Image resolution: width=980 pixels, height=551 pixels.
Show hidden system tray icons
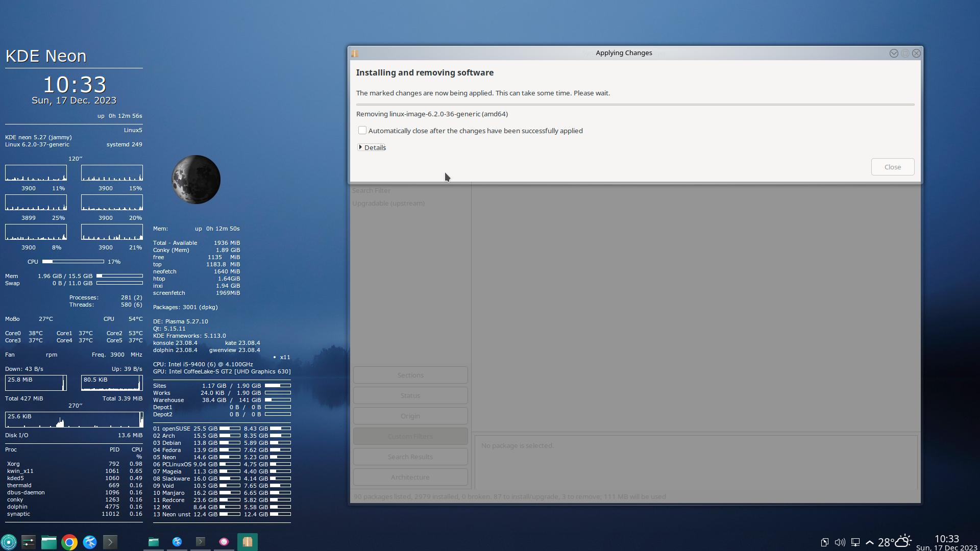[x=870, y=542]
